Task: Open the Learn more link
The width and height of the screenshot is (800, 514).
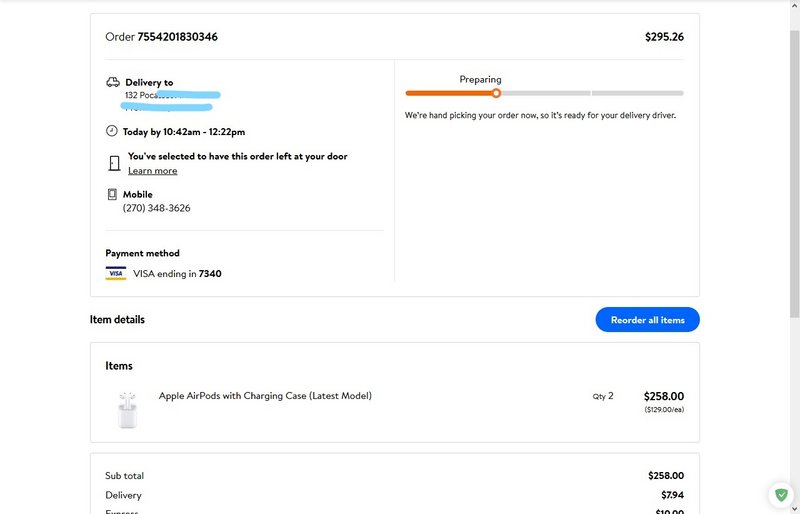Action: click(152, 171)
